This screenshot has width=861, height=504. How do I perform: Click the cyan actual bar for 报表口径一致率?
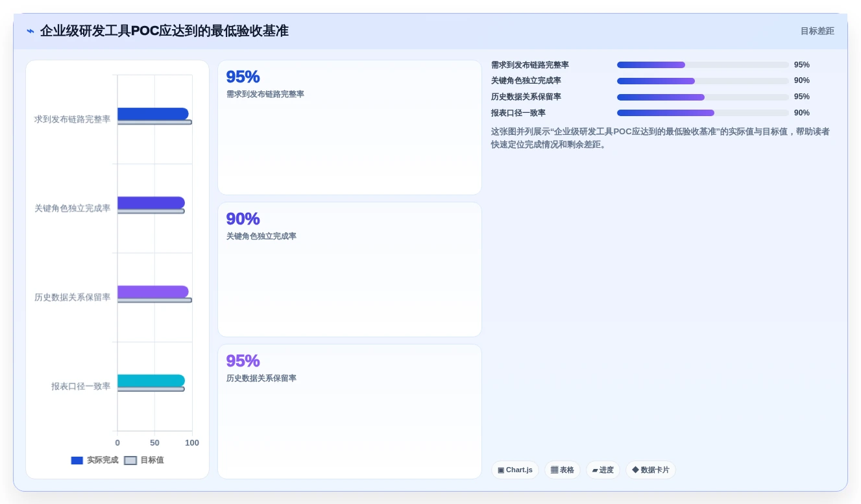point(151,381)
